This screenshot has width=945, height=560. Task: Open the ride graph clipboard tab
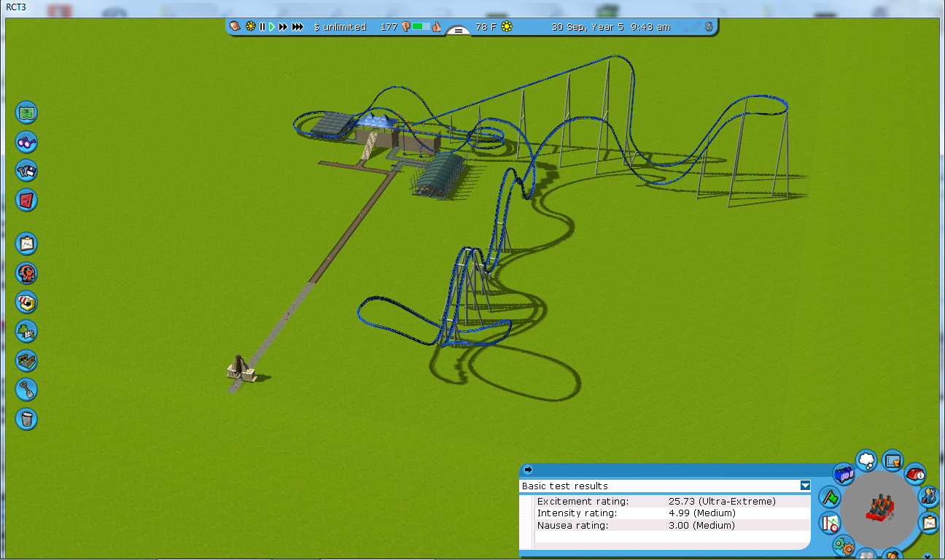point(929,522)
